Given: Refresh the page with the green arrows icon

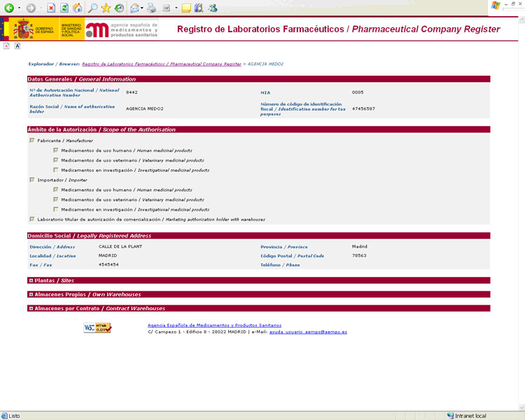Looking at the screenshot, I should (x=64, y=8).
